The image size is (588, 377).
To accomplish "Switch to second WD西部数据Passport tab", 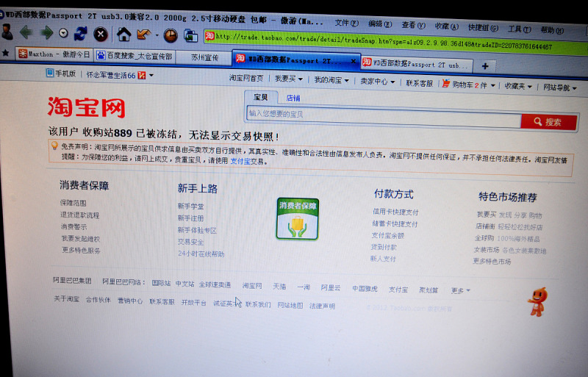I will (416, 64).
